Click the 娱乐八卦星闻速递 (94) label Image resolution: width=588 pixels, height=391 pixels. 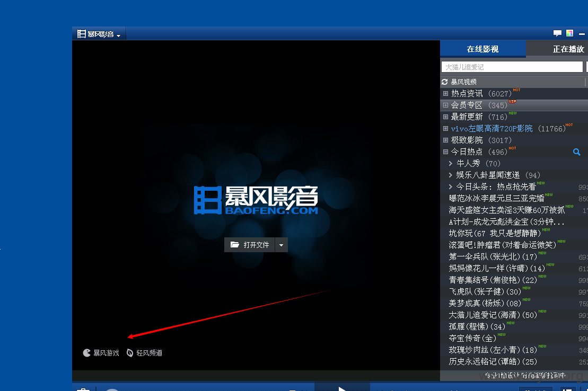coord(498,175)
